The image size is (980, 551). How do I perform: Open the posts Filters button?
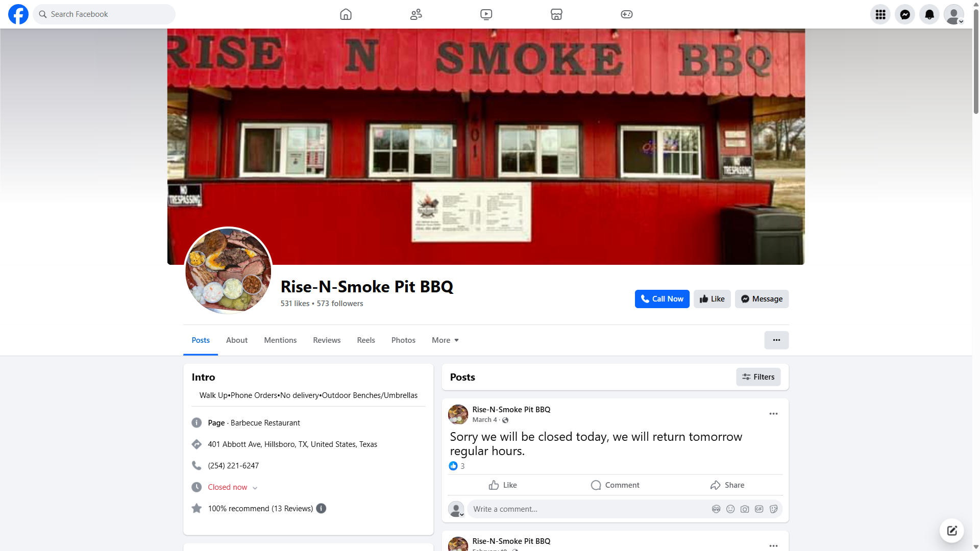[758, 377]
